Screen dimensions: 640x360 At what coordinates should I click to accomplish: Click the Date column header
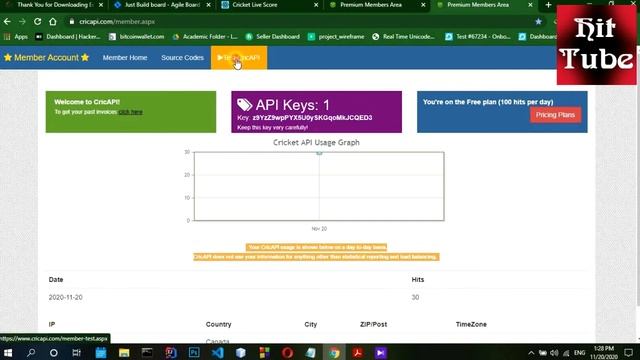pos(56,280)
